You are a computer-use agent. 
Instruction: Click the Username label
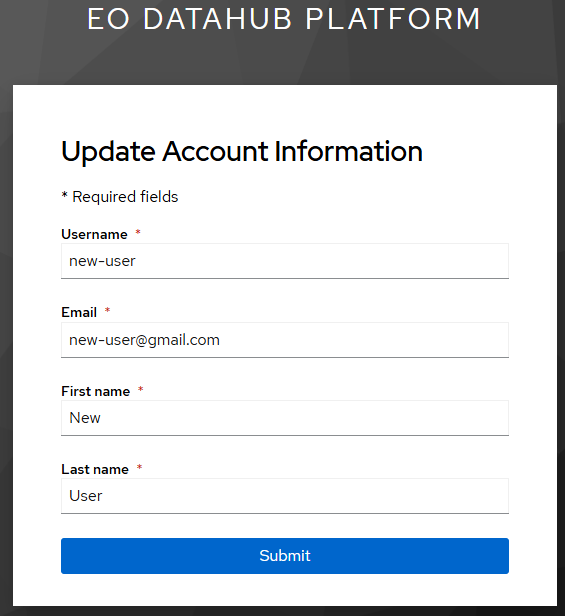(x=94, y=234)
